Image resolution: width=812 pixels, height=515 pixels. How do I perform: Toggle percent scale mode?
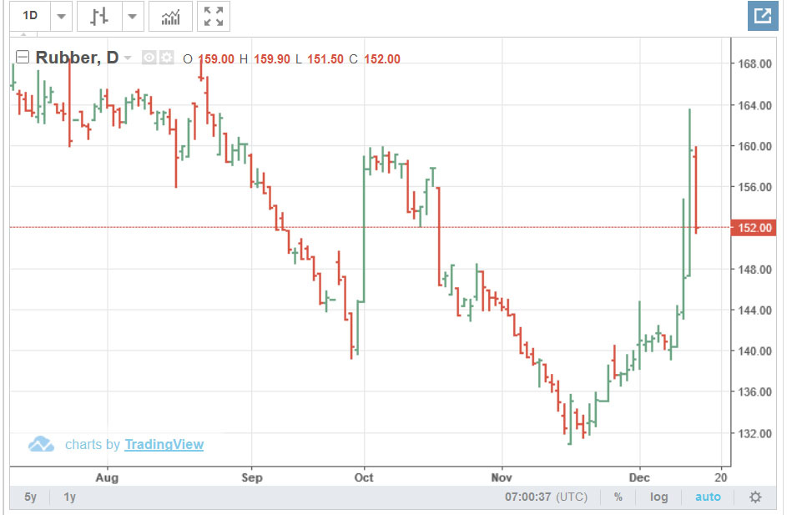(x=618, y=497)
